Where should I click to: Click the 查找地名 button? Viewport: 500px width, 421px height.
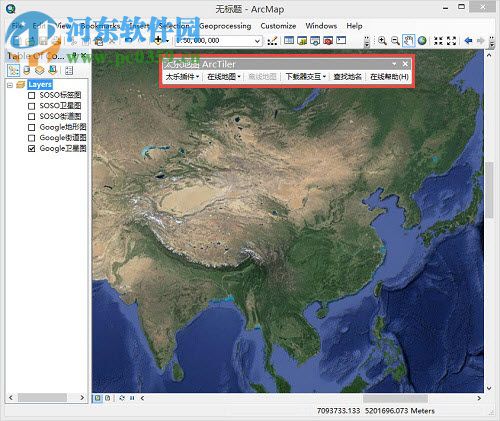tap(347, 77)
